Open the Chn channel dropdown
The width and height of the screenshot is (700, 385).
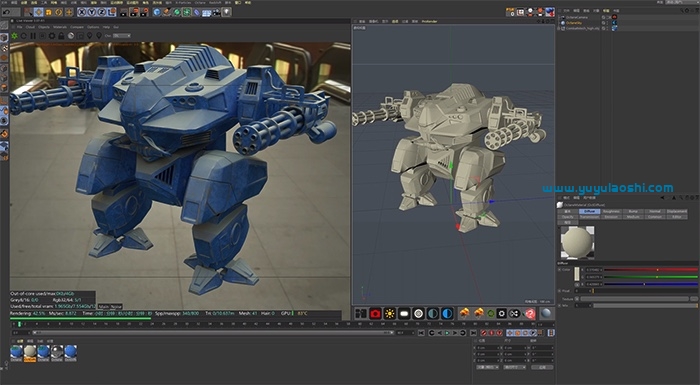pyautogui.click(x=122, y=36)
